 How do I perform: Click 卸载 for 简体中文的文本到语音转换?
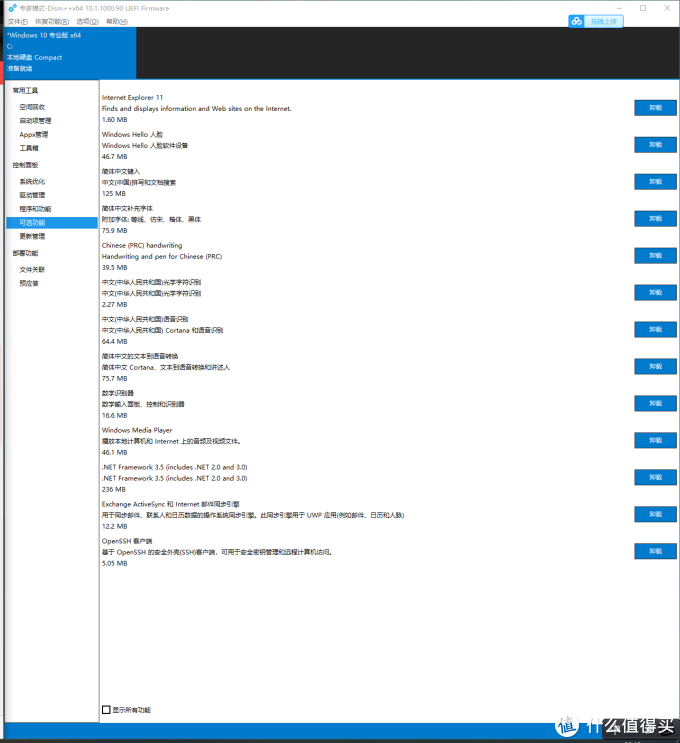(x=655, y=366)
